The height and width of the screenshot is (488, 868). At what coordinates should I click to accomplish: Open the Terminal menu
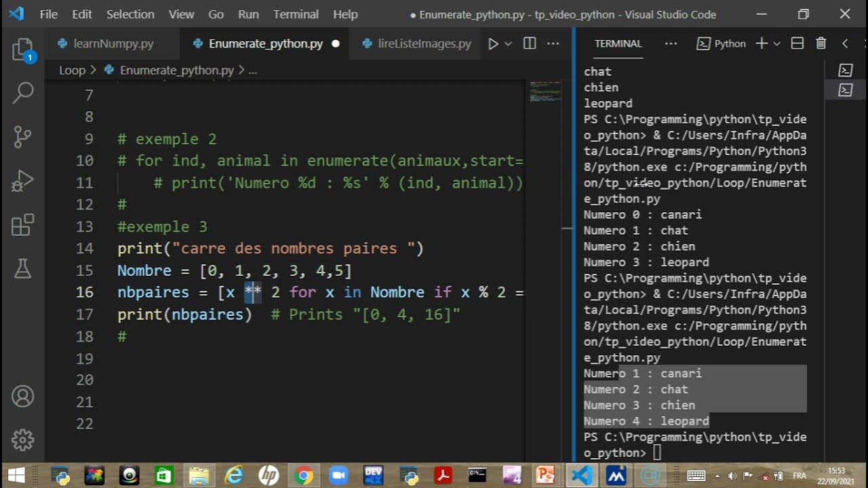pyautogui.click(x=296, y=14)
